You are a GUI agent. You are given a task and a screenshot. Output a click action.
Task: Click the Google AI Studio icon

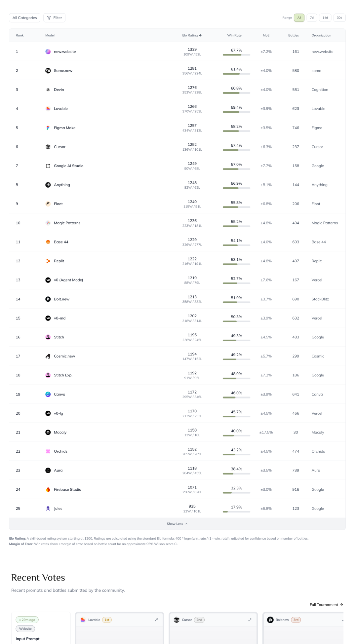tap(48, 166)
